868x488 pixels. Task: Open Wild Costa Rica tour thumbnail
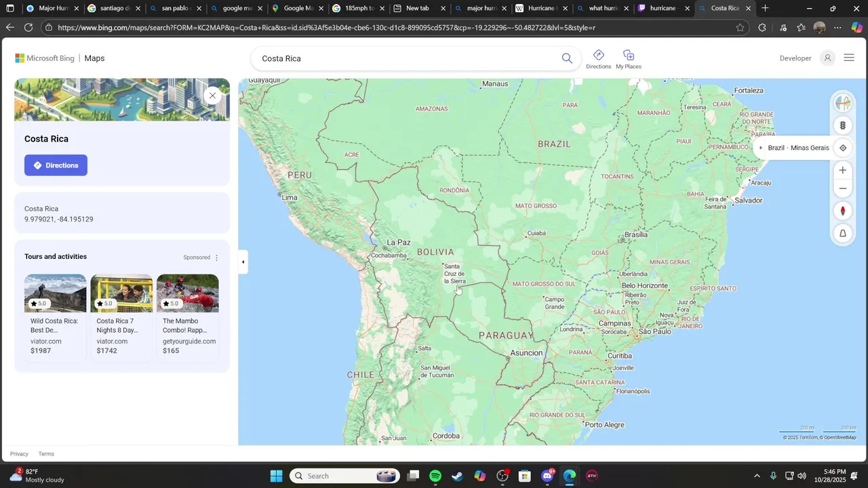click(x=56, y=293)
